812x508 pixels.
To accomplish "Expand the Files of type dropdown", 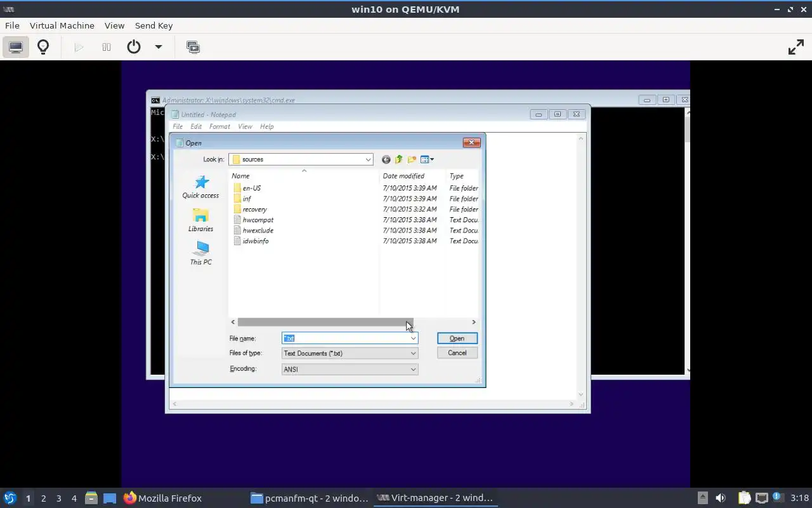I will tap(413, 353).
